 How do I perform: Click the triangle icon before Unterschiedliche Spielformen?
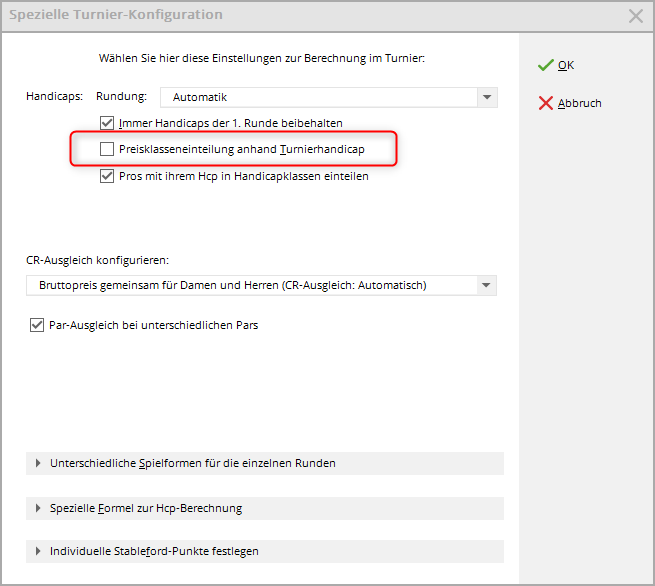tap(39, 463)
